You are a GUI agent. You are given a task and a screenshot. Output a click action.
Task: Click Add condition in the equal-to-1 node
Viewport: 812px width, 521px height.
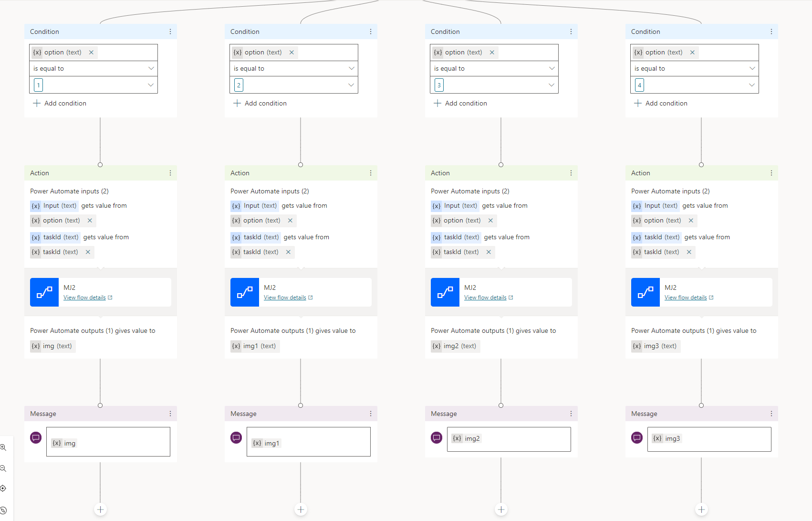coord(60,103)
